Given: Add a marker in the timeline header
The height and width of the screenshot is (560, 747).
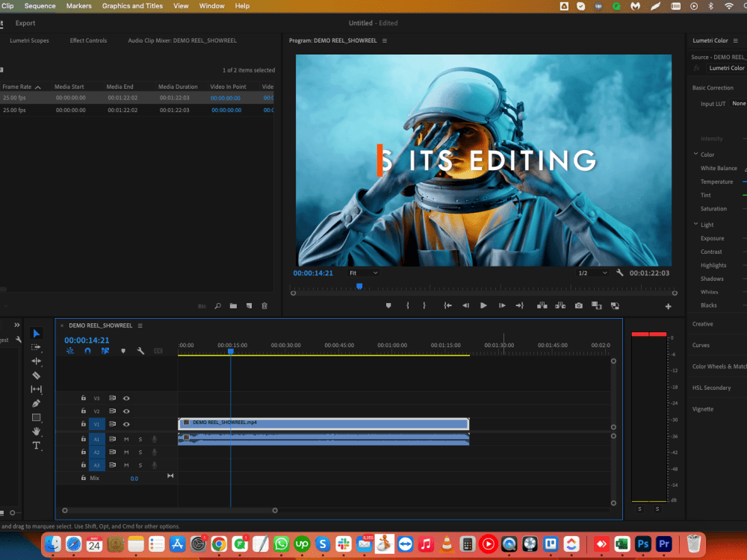Looking at the screenshot, I should point(123,351).
